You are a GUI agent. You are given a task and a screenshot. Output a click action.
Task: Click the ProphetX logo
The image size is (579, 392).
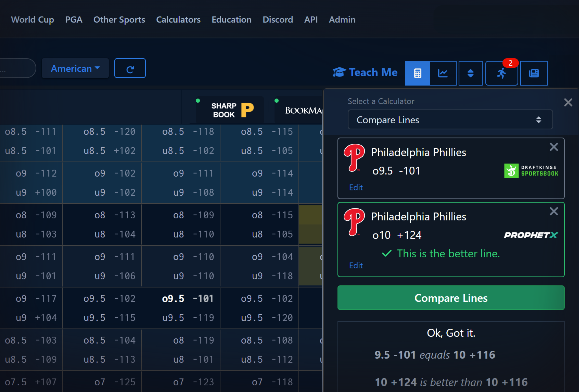pyautogui.click(x=531, y=235)
